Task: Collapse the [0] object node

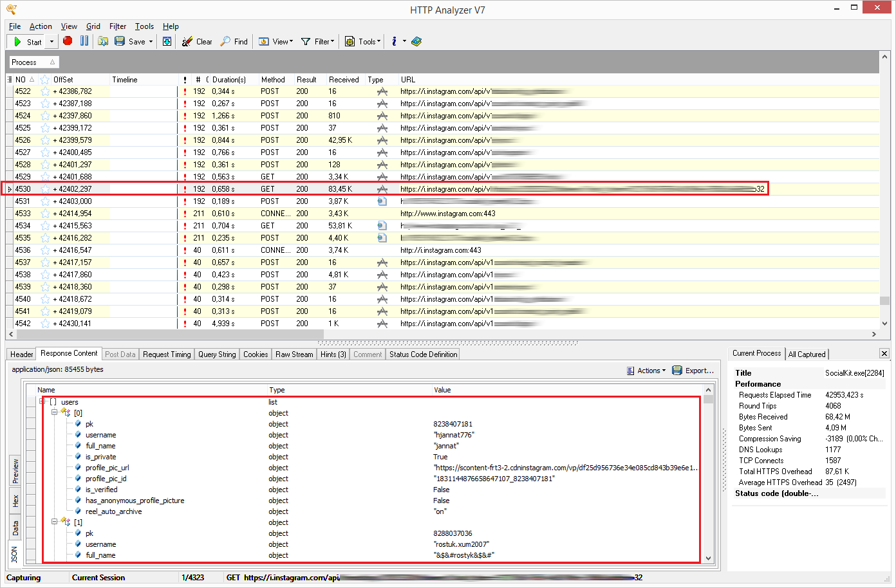Action: click(55, 413)
